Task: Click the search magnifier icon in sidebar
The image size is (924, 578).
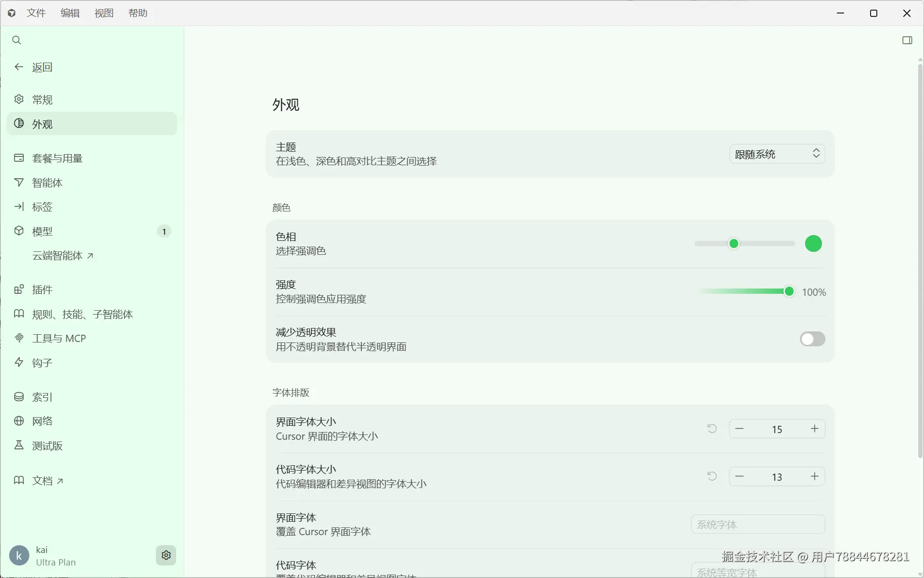Action: [17, 40]
